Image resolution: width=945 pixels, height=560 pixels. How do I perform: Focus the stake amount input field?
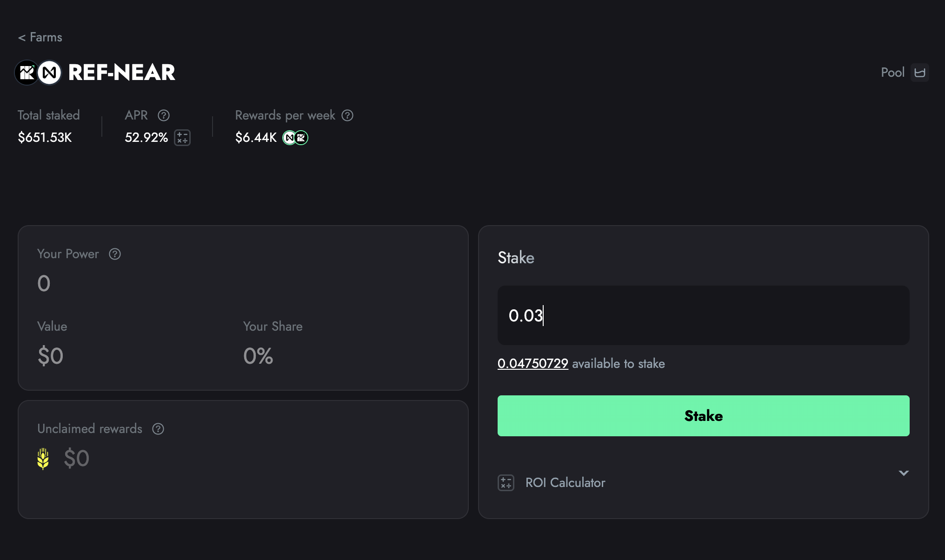pos(703,315)
